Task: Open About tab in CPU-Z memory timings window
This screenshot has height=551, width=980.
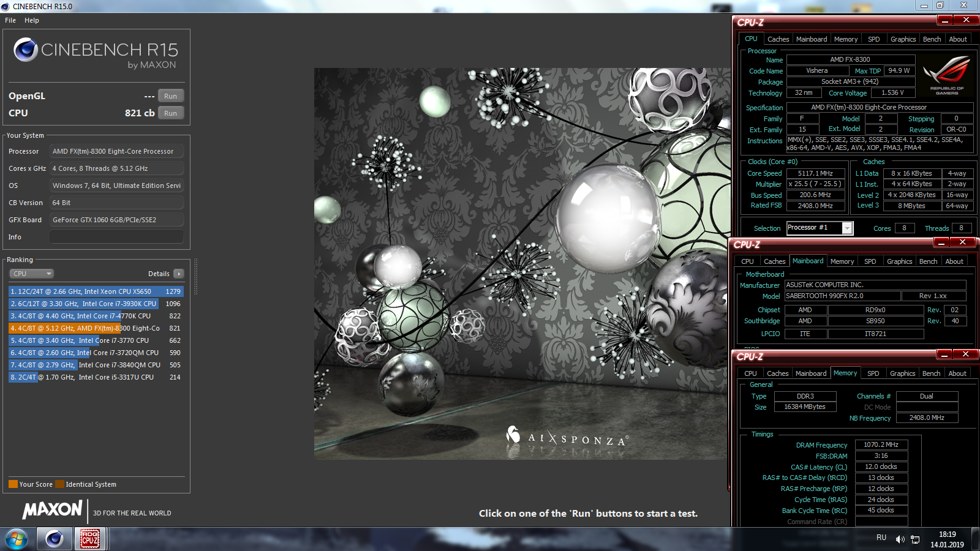Action: [x=957, y=373]
